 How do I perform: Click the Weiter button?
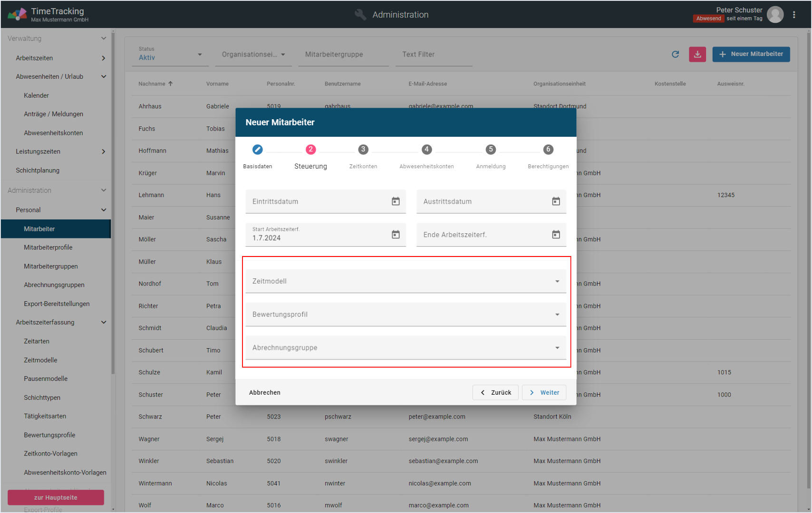point(544,392)
